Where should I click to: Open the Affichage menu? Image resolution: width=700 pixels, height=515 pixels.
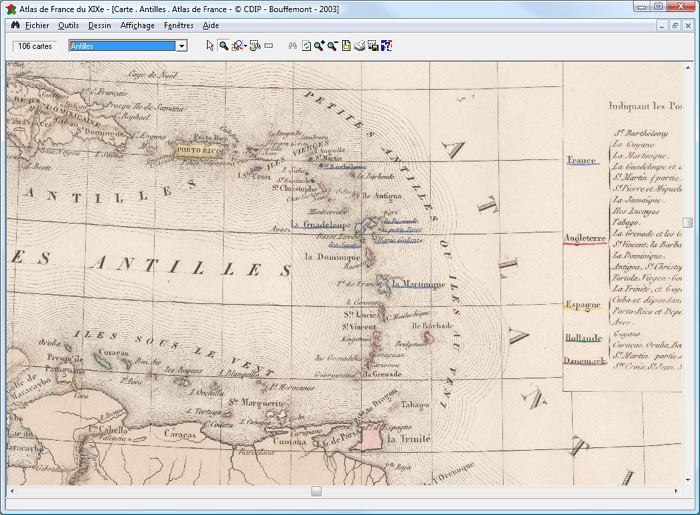pos(137,25)
